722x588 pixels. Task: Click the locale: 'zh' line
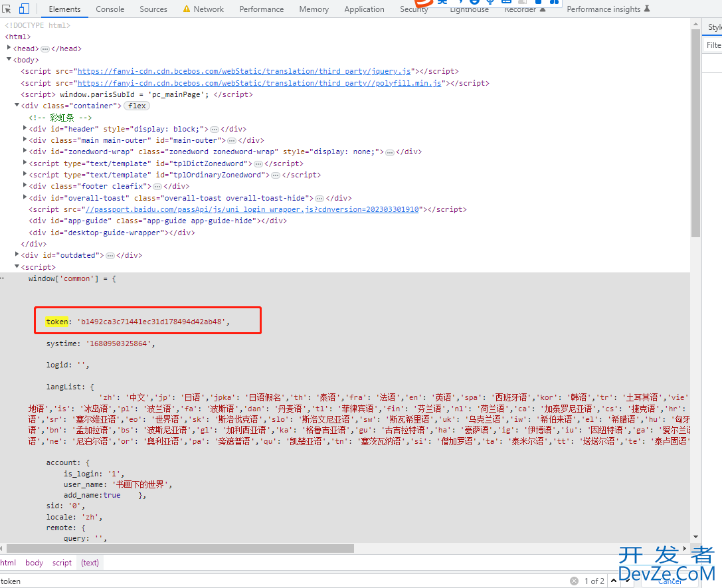(x=74, y=517)
